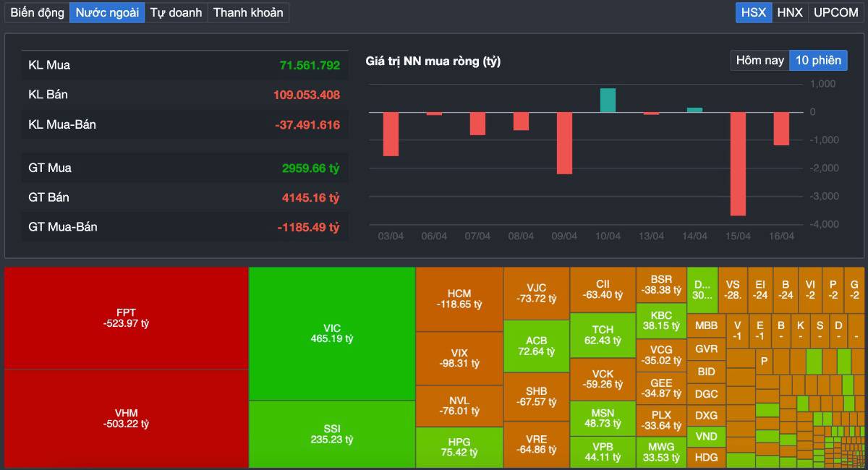
Task: Click the ACB treemap tile
Action: [x=536, y=346]
